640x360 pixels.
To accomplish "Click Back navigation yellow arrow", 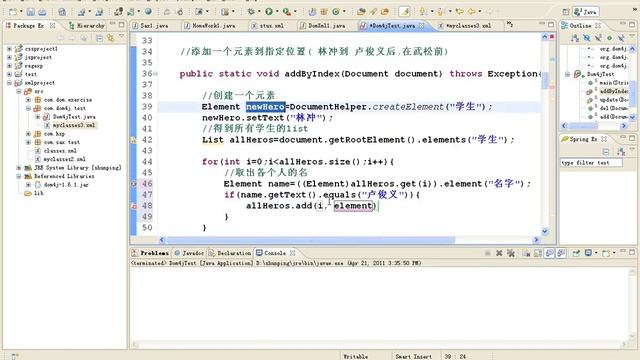I will [x=472, y=12].
